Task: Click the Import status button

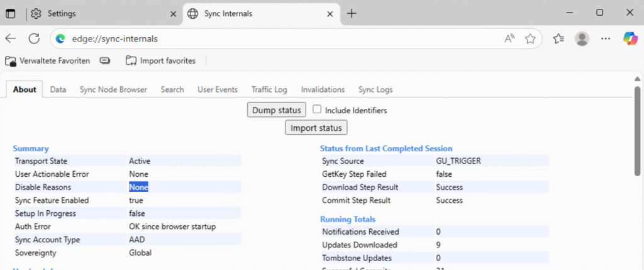Action: point(316,128)
